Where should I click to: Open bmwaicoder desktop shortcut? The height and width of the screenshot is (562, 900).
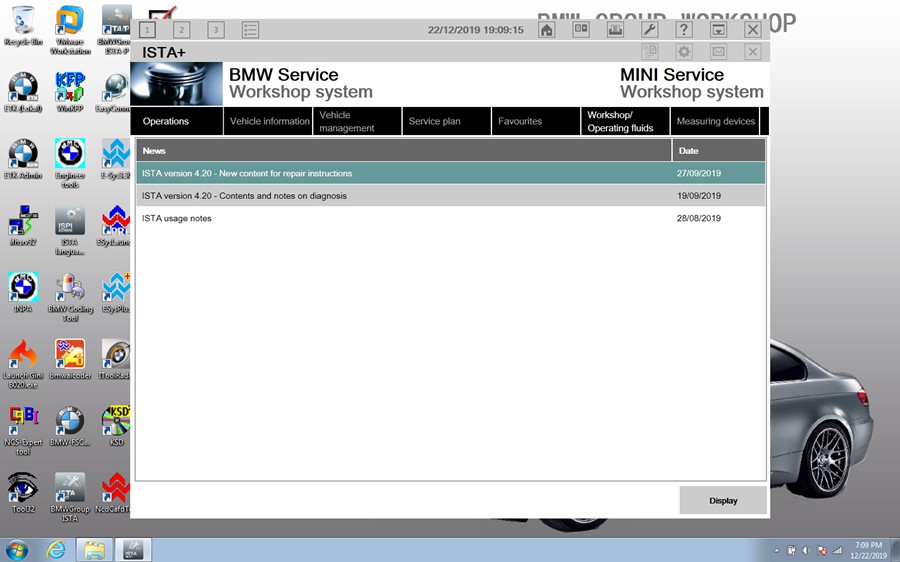(x=70, y=359)
